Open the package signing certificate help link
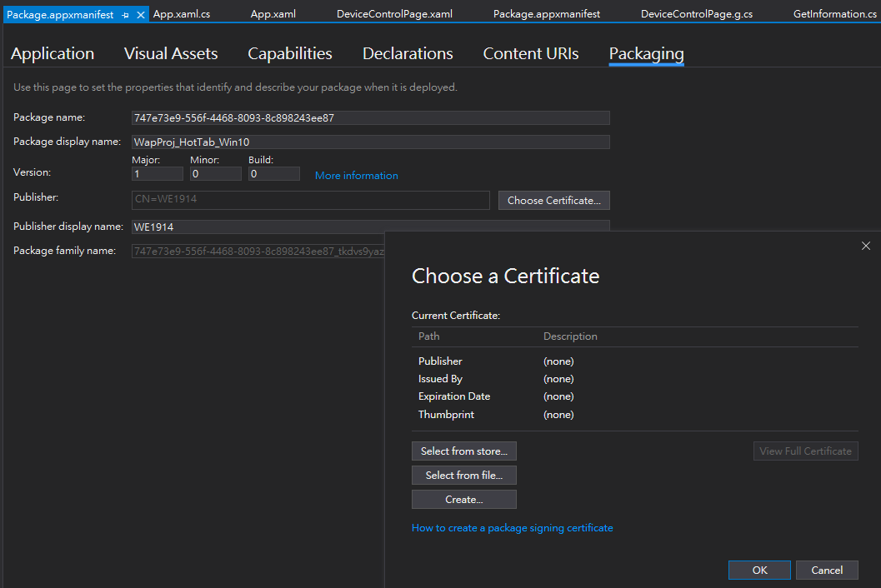Viewport: 881px width, 588px height. 512,527
